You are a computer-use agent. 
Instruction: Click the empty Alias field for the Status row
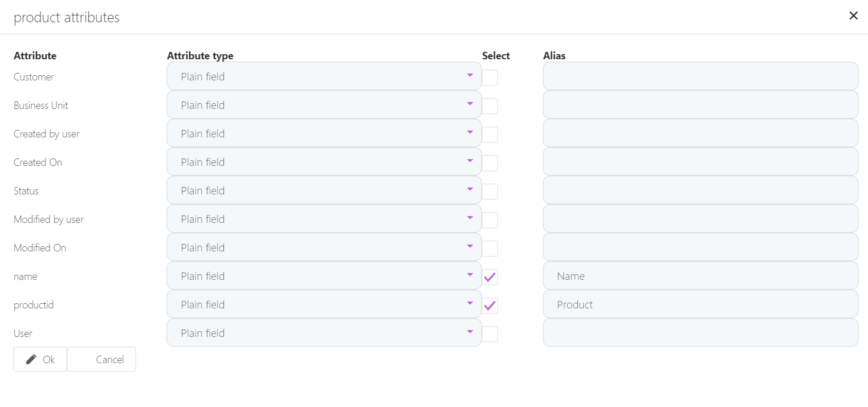[700, 190]
